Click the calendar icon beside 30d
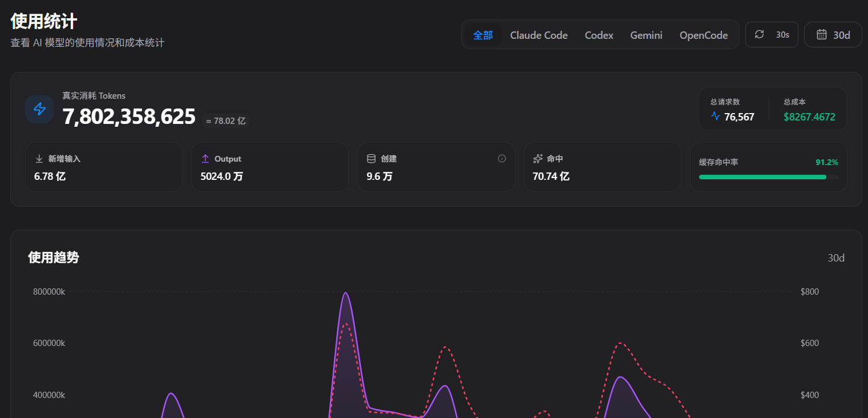The image size is (868, 418). (822, 35)
